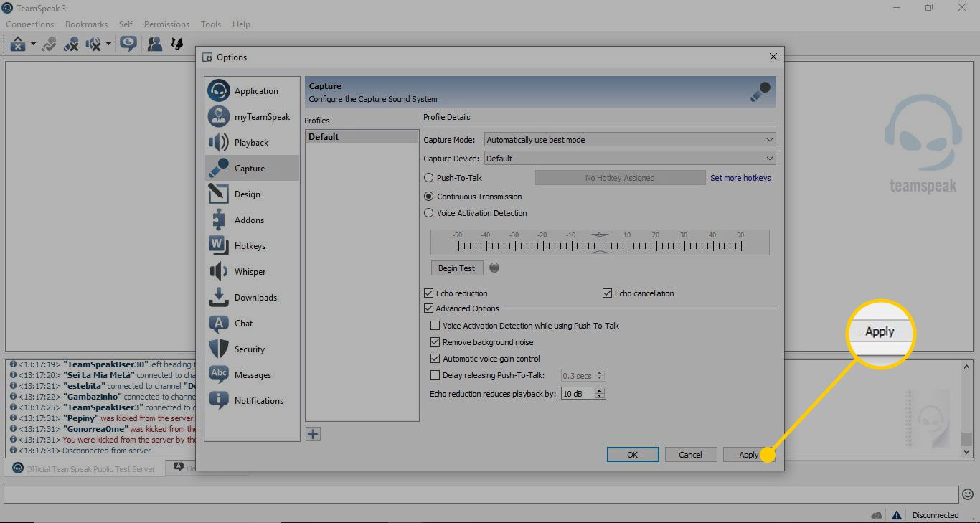Click the Disconnected status bar text
This screenshot has width=980, height=523.
click(936, 515)
